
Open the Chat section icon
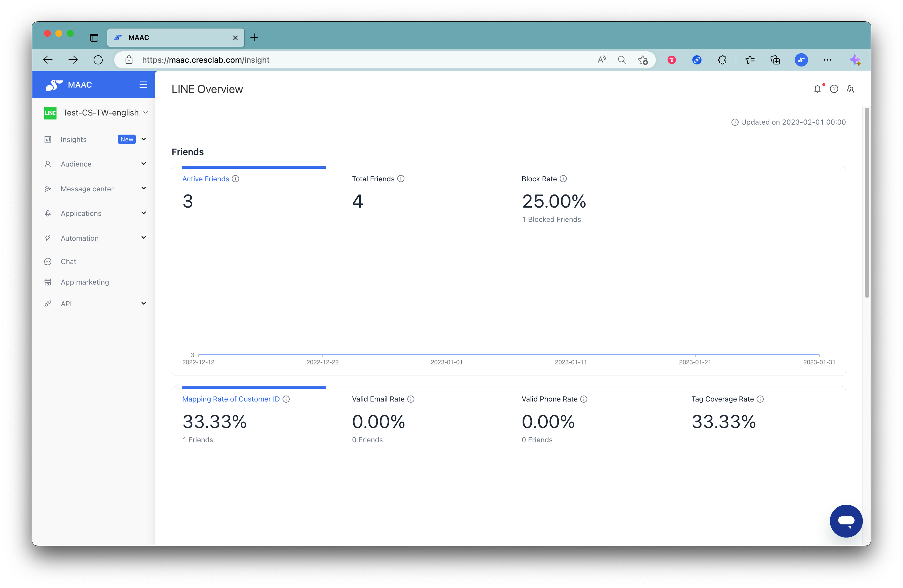(x=48, y=261)
